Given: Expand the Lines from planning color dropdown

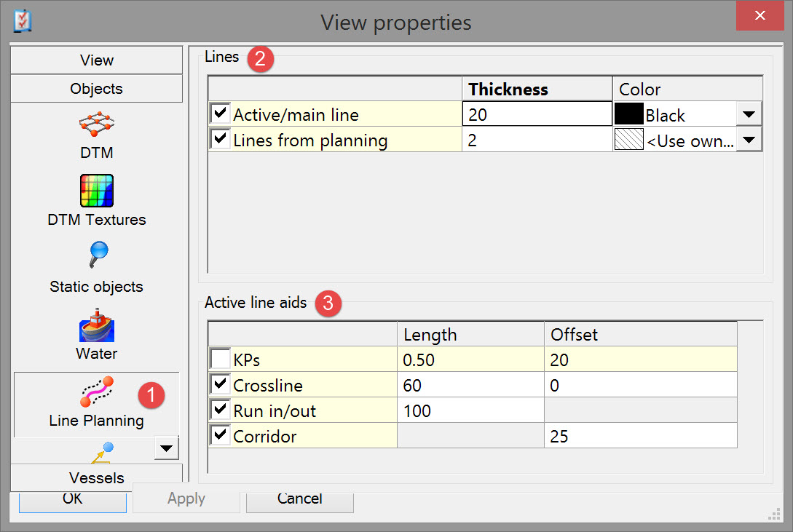Looking at the screenshot, I should point(749,140).
